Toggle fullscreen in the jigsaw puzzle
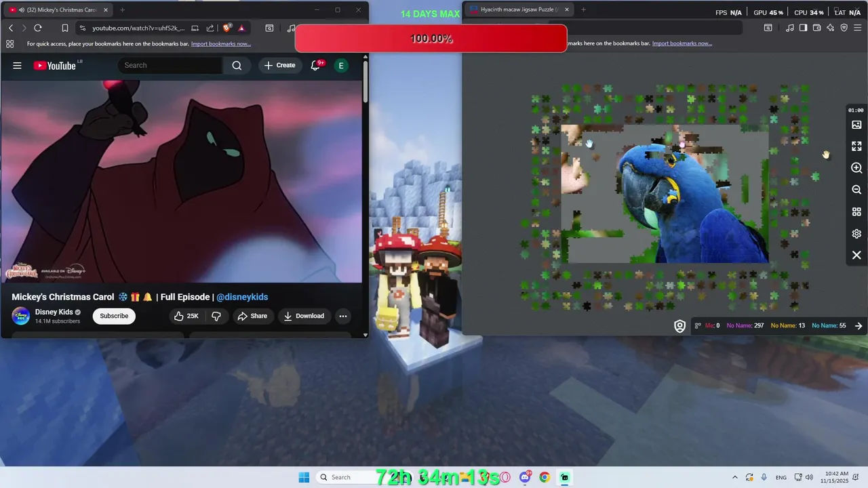This screenshot has width=868, height=488. pos(856,146)
